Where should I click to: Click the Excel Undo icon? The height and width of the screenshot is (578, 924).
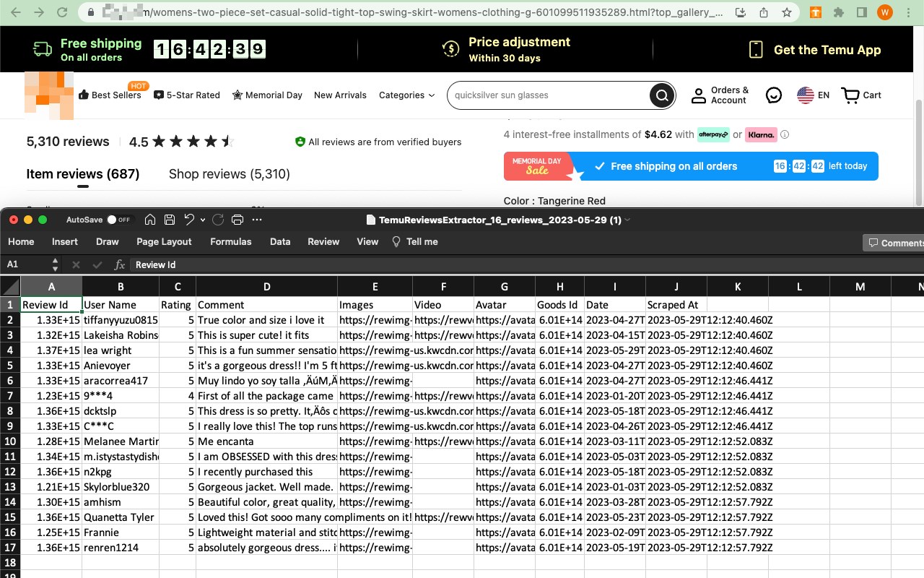[x=189, y=220]
